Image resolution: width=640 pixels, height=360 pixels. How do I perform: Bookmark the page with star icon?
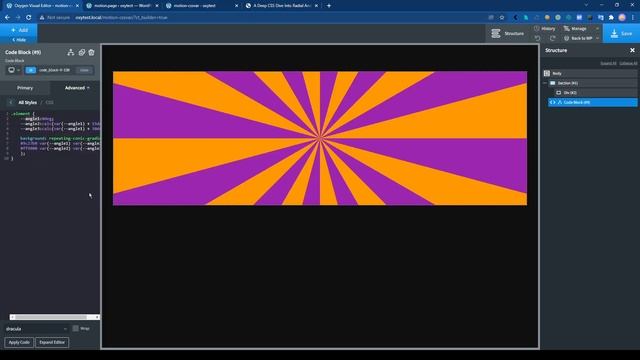click(502, 18)
